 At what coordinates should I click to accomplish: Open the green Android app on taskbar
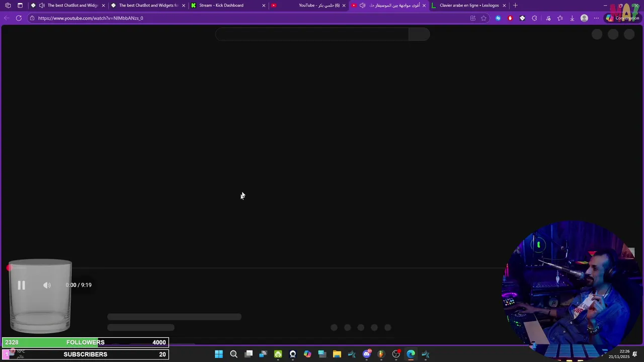278,354
